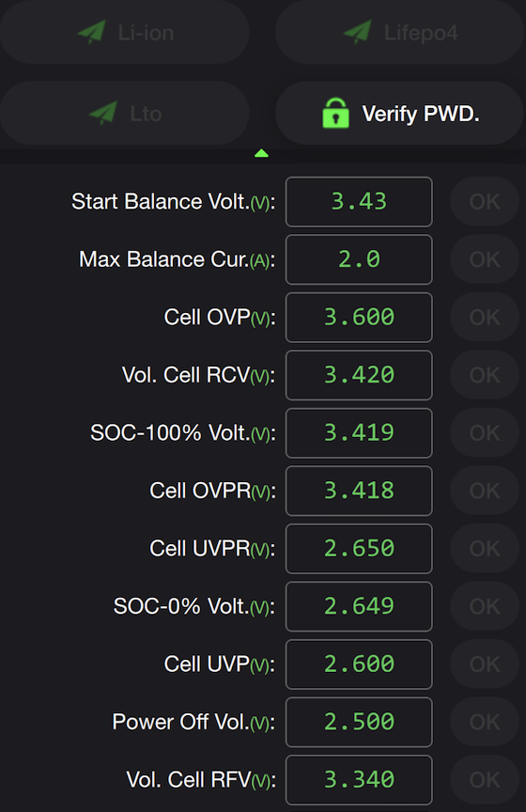Click the Lifepo4 paper plane icon
This screenshot has height=812, width=526.
click(x=358, y=32)
